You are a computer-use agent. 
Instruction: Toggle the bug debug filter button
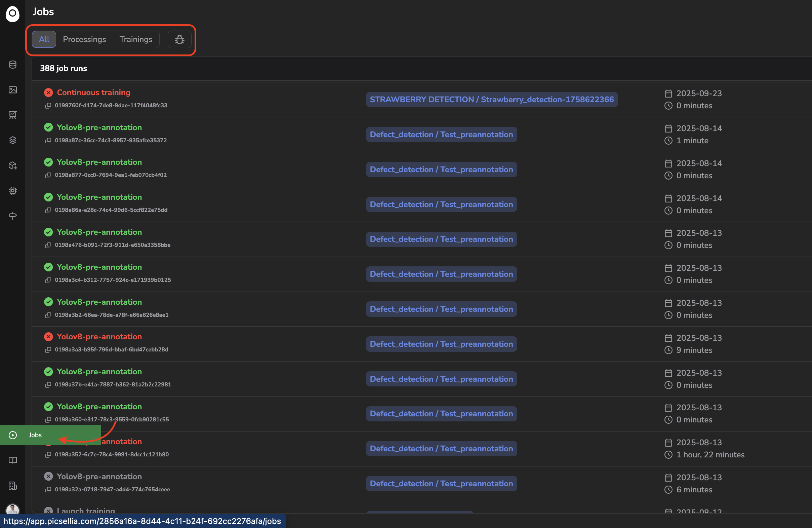tap(179, 39)
